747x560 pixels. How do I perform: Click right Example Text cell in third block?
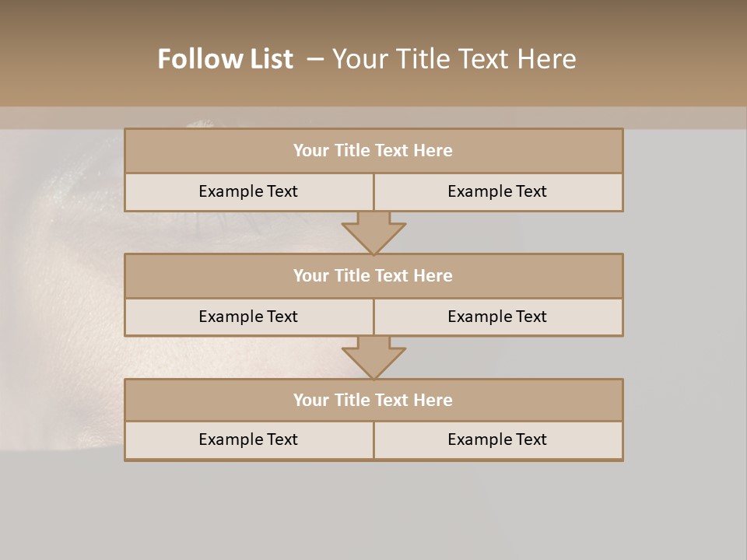coord(497,440)
